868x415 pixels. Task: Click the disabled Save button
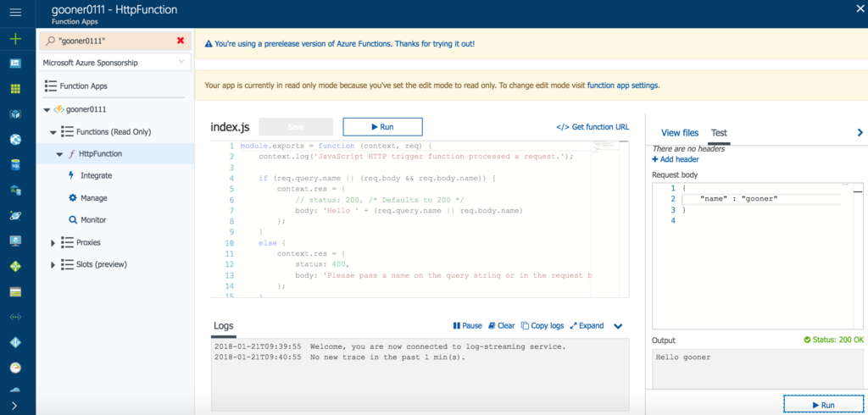[296, 127]
